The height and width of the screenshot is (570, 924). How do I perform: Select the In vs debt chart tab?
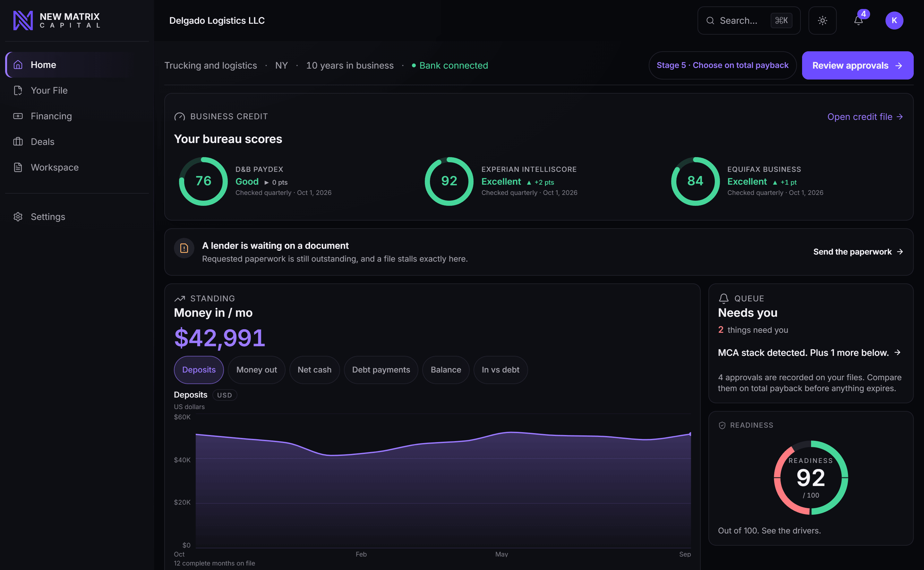(x=500, y=370)
